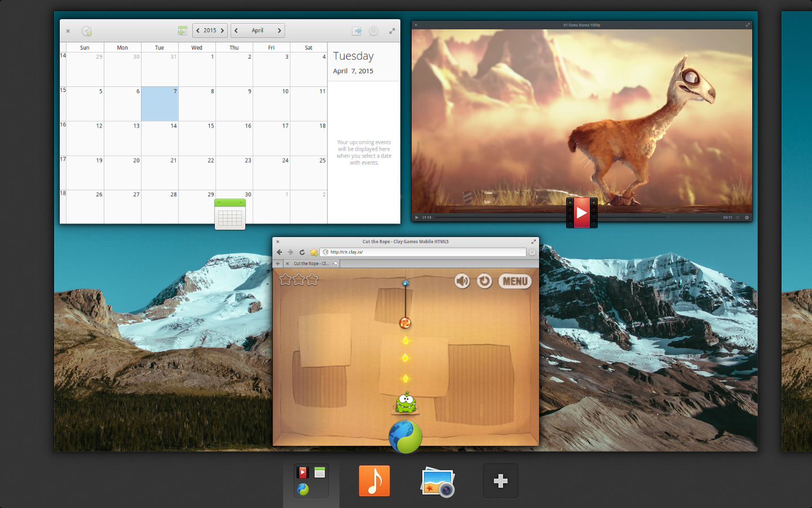Viewport: 812px width, 508px height.
Task: Go to next month after April
Action: click(279, 30)
